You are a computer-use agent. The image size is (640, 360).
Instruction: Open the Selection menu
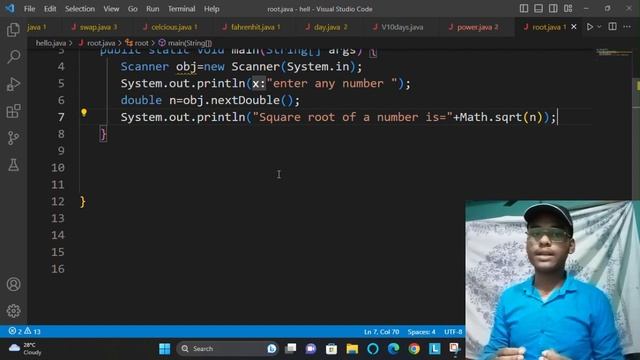coord(80,9)
